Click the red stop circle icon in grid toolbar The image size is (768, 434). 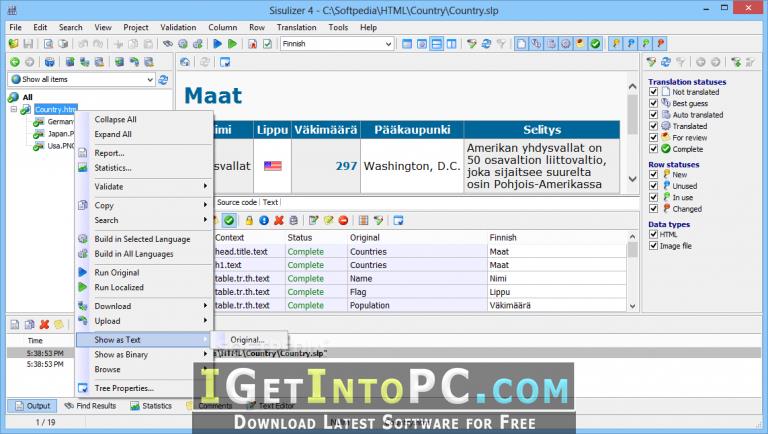(x=343, y=220)
